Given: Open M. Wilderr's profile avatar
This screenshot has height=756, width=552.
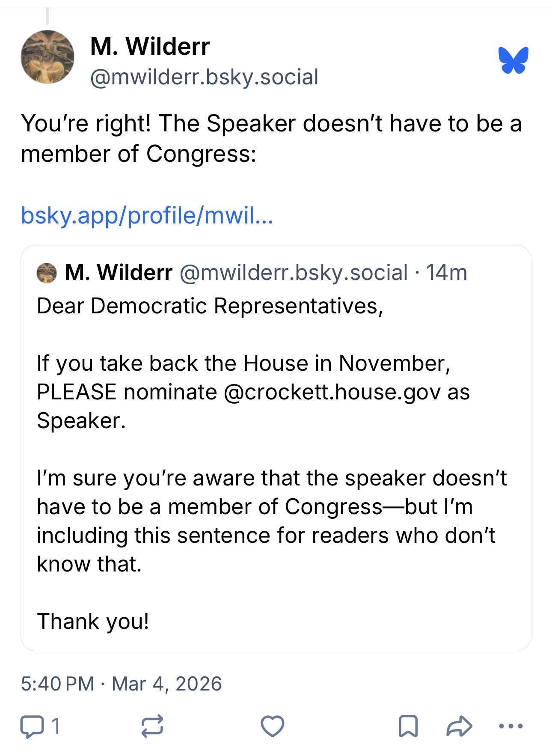Looking at the screenshot, I should click(x=47, y=57).
